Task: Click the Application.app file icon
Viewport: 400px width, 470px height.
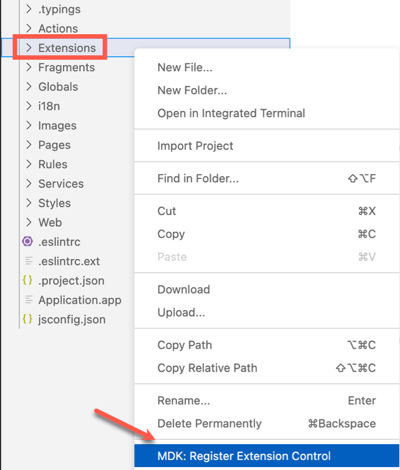Action: tap(29, 300)
